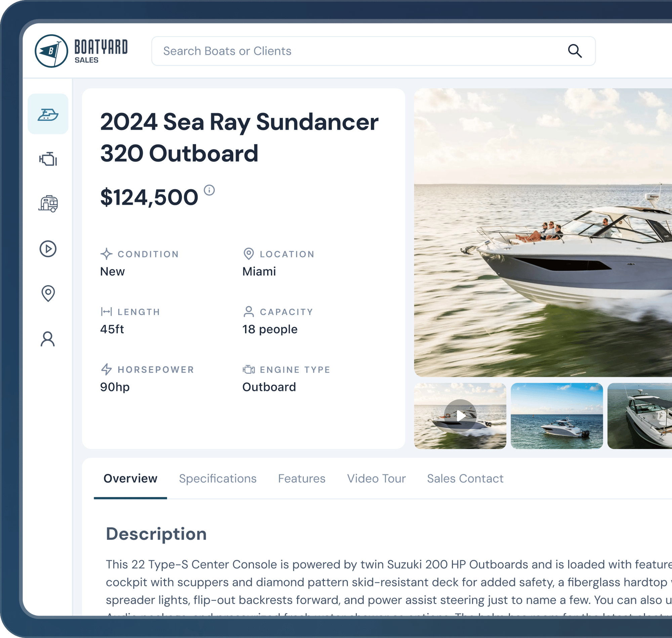The image size is (672, 638).
Task: Click the price info icon
Action: point(209,190)
